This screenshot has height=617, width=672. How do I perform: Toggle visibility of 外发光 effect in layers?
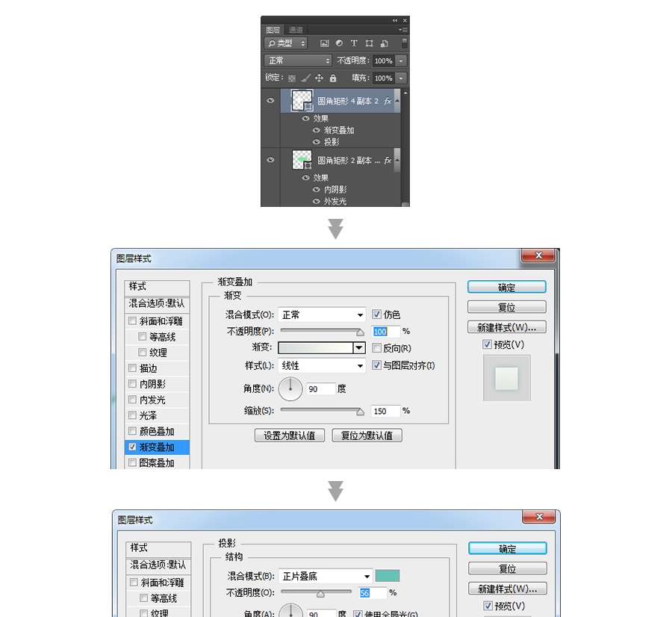317,201
